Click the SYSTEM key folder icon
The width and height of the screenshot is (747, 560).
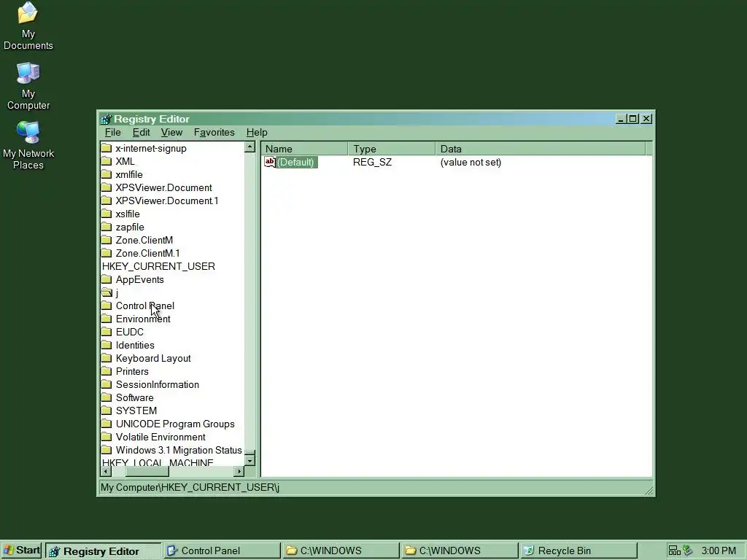107,411
